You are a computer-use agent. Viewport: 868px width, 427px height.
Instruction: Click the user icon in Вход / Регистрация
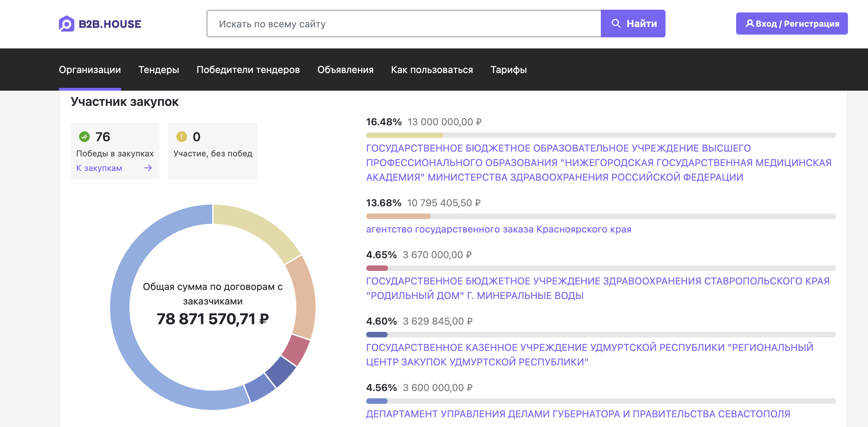(750, 24)
